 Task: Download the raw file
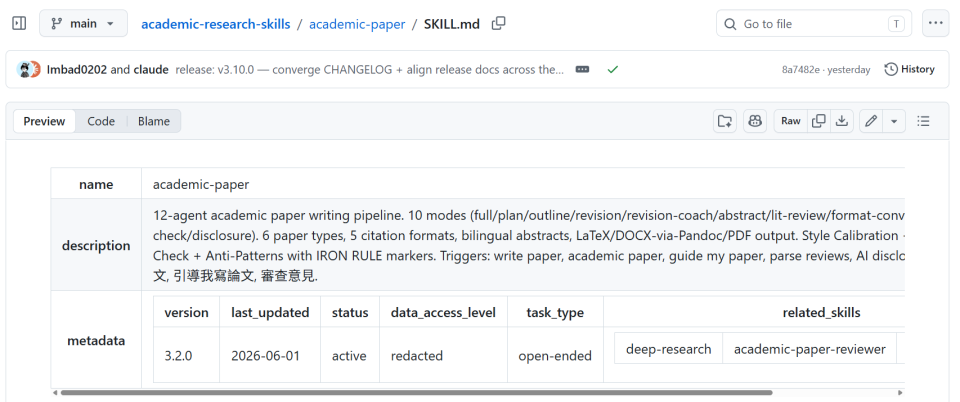pos(842,121)
